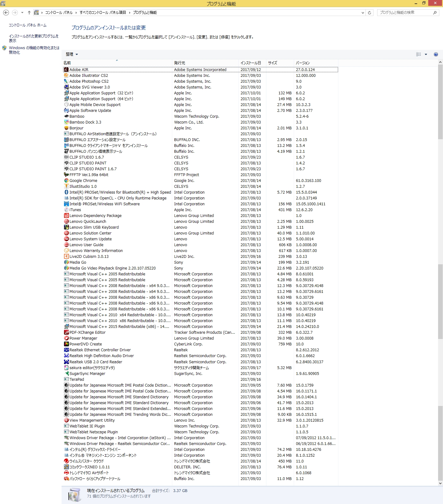Select Microsoft Visual C++ 2015 Redistributable (x86)
This screenshot has height=504, width=443.
[x=201, y=327]
